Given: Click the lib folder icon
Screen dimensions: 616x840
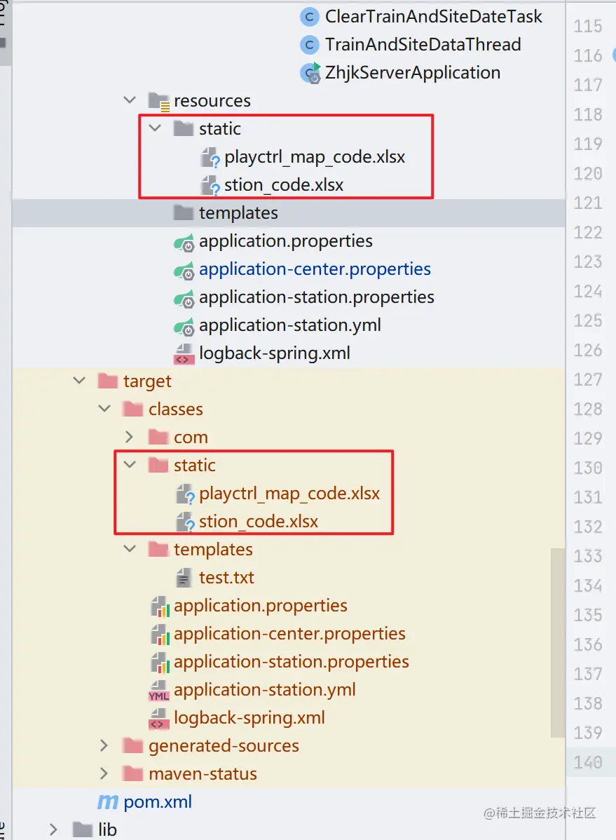Looking at the screenshot, I should 83,830.
